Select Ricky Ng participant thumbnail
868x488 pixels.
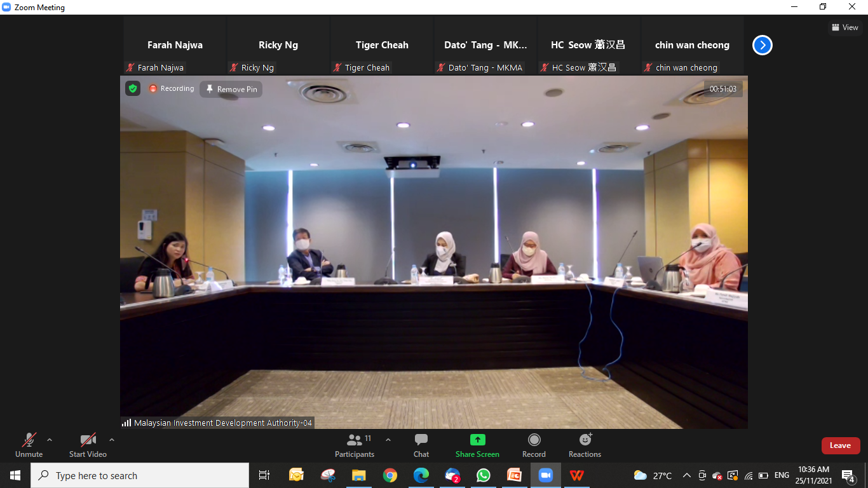[x=278, y=45]
